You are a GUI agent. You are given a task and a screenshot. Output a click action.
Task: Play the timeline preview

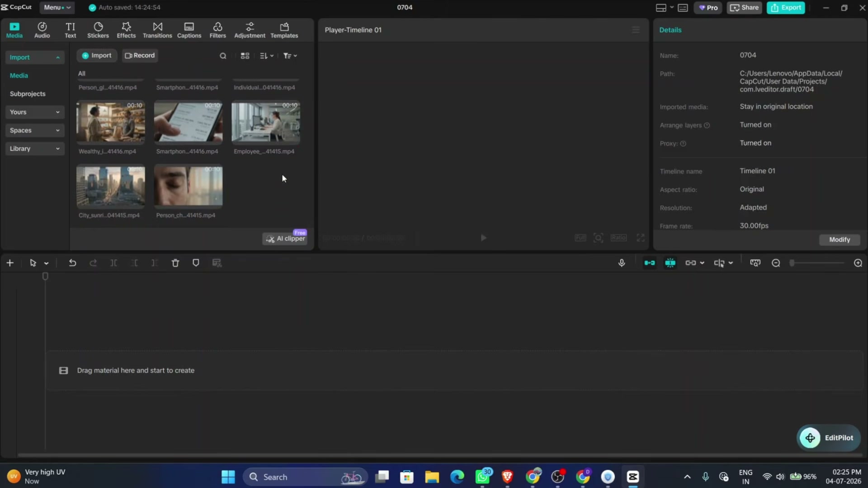(x=483, y=238)
